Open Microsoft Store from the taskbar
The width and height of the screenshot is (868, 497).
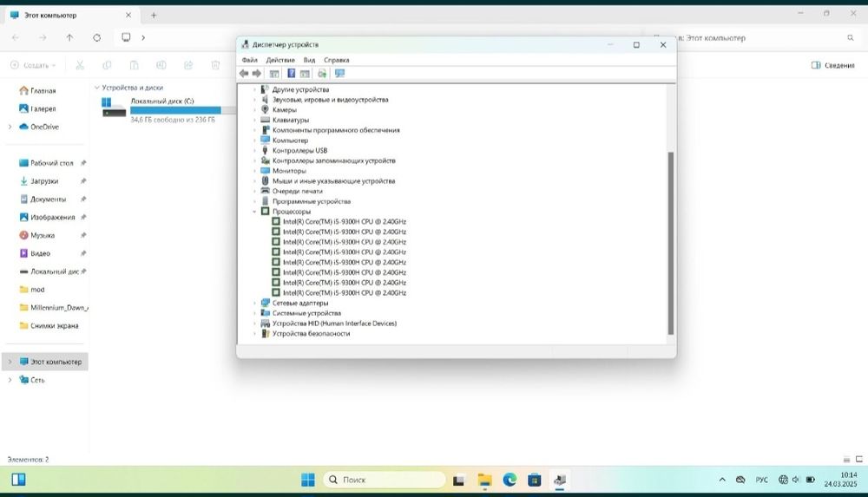(x=534, y=480)
